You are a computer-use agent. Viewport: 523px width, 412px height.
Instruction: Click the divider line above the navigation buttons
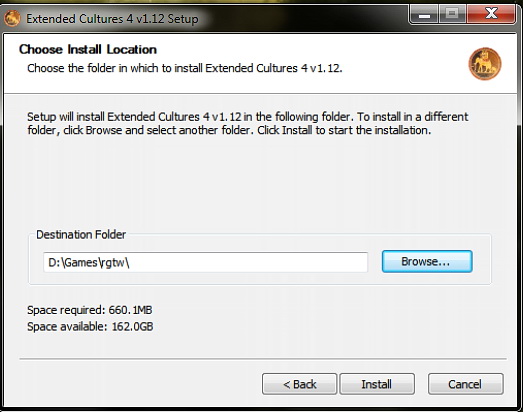(x=263, y=359)
